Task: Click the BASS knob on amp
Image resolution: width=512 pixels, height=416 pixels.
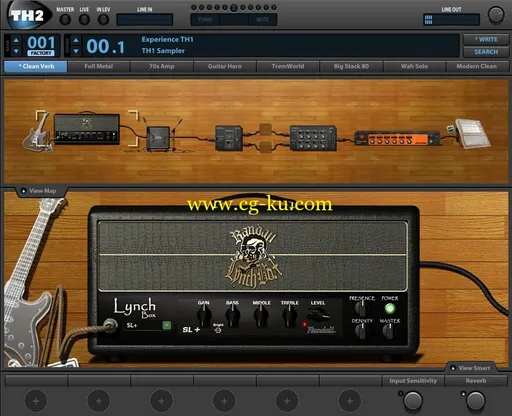Action: coord(232,316)
